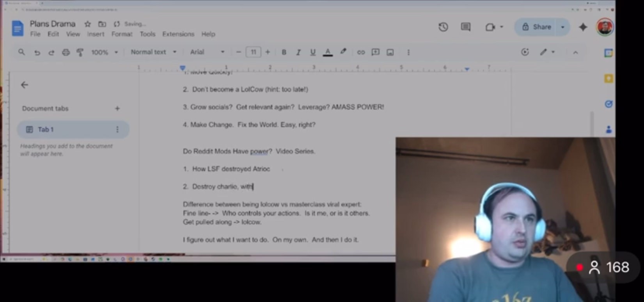
Task: Open the zoom 100% dropdown
Action: 104,52
